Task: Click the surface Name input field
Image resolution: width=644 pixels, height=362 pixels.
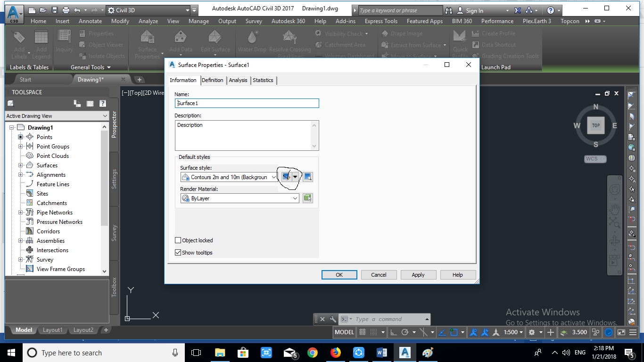Action: click(247, 103)
